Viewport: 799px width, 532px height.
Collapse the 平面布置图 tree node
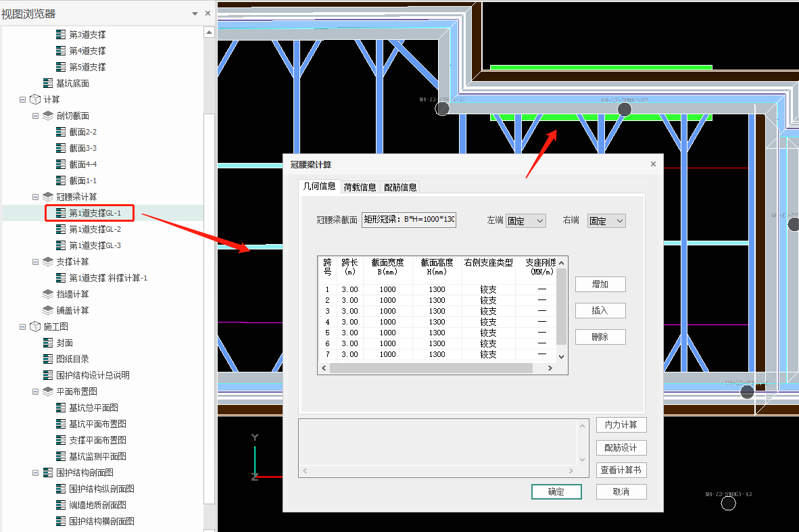(35, 391)
